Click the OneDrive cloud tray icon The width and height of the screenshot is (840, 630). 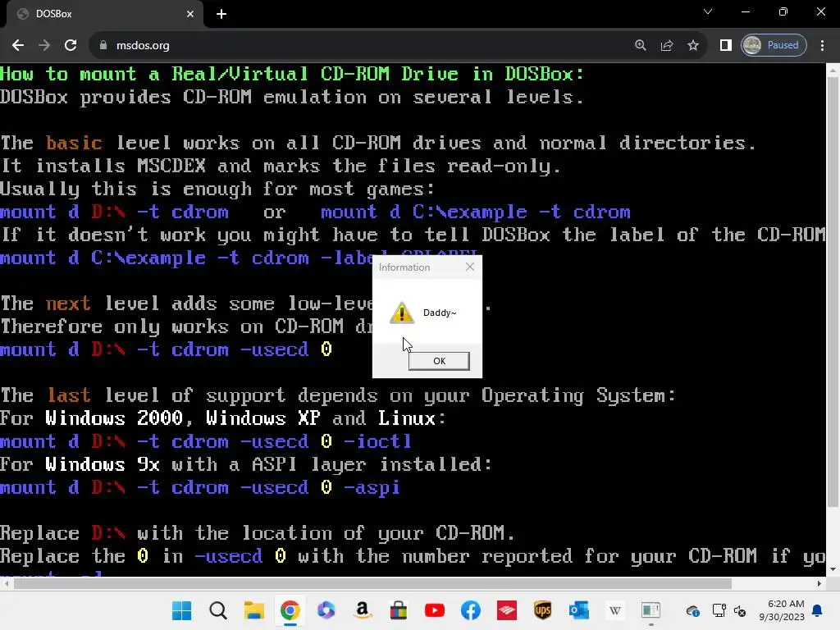692,610
